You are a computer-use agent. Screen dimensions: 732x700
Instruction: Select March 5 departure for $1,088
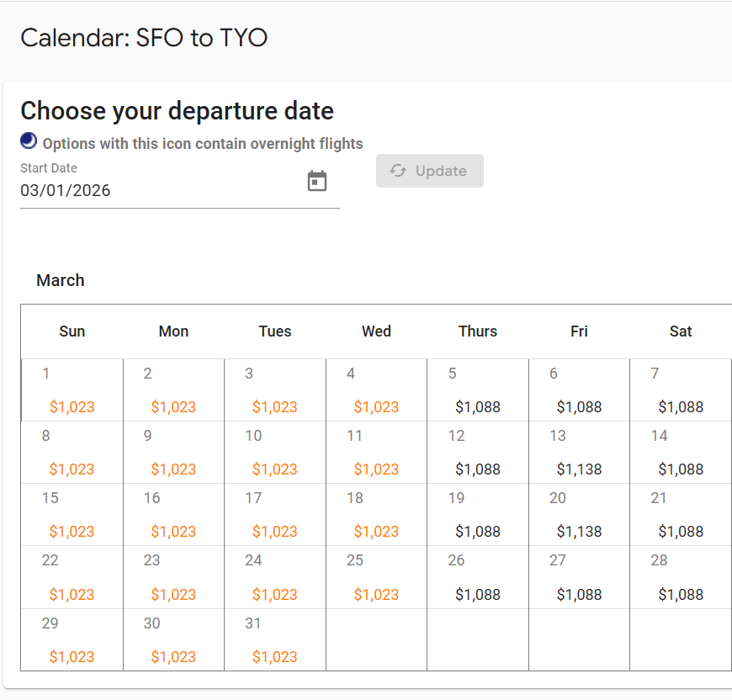[x=477, y=406]
